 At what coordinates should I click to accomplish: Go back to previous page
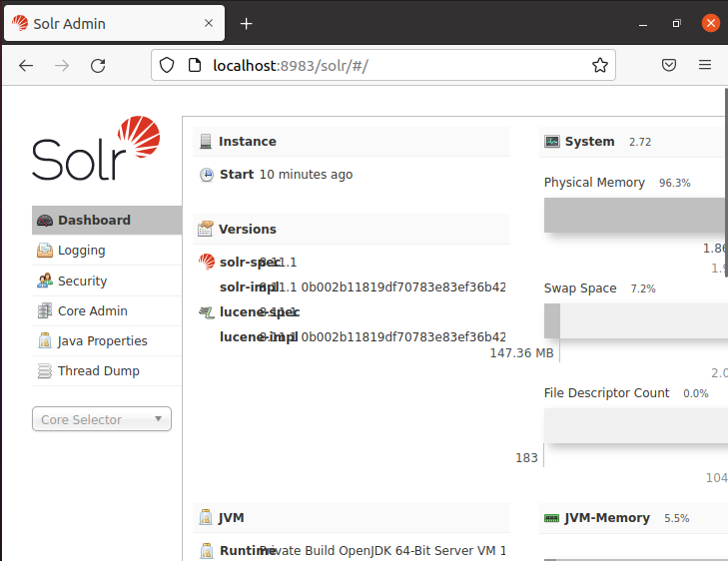click(x=26, y=66)
